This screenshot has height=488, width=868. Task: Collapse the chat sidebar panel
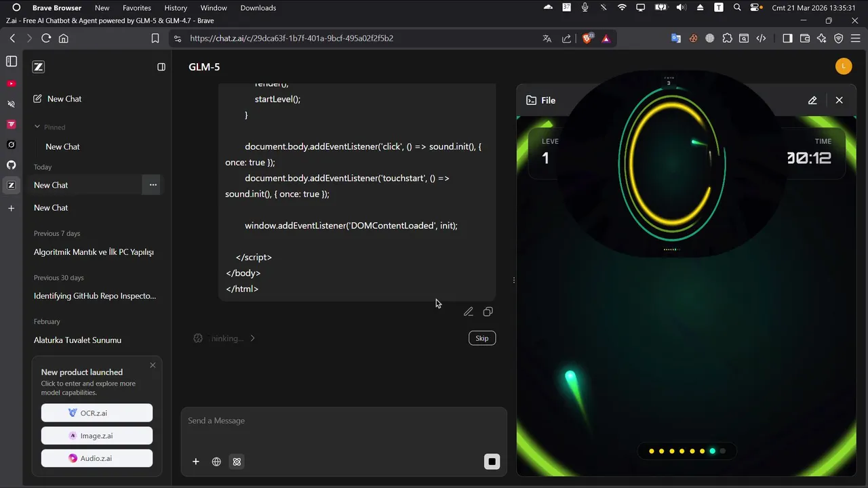pos(161,67)
